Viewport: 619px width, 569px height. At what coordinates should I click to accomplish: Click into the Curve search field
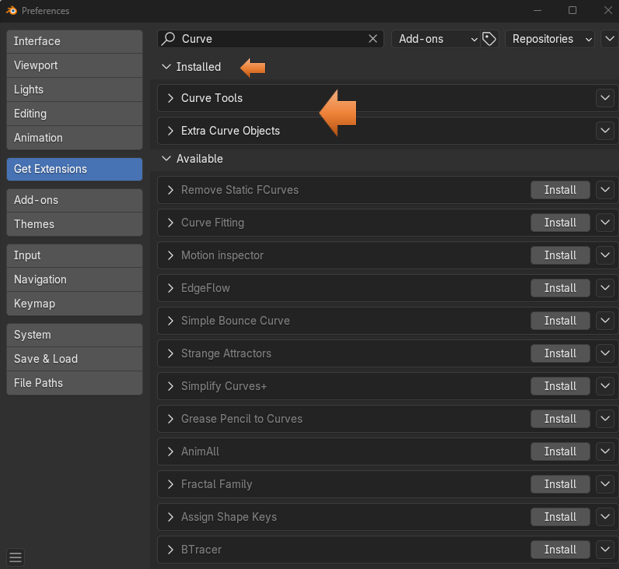click(270, 39)
